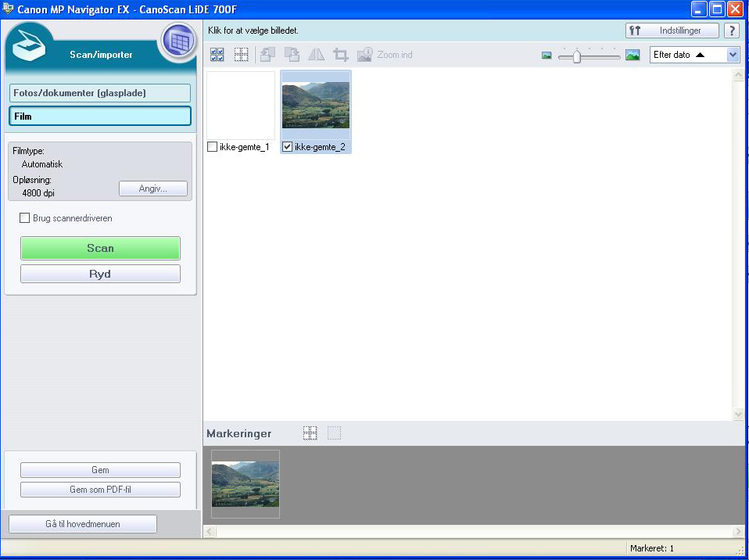Start scanning with the green Scan button

[100, 248]
